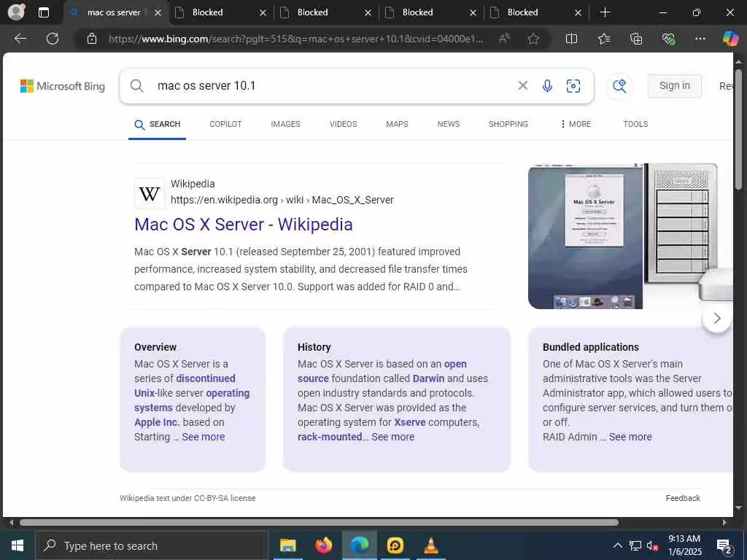Show hidden system tray icons
The height and width of the screenshot is (560, 747).
click(x=617, y=545)
